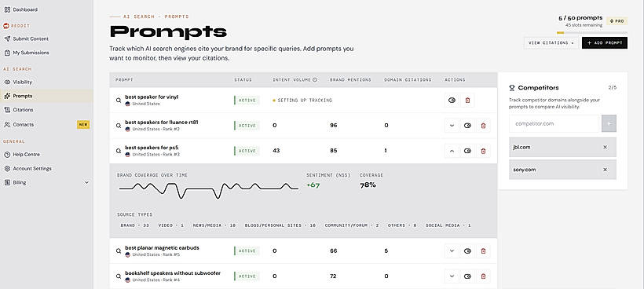
Task: Click the Community/Forum · 2 source type
Action: 352,225
